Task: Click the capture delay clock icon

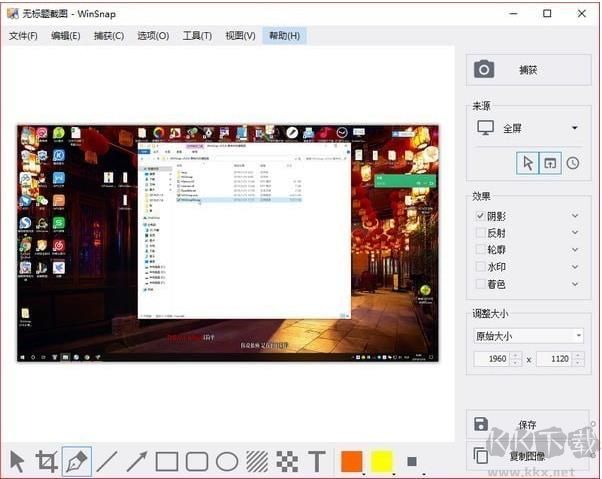Action: tap(573, 163)
